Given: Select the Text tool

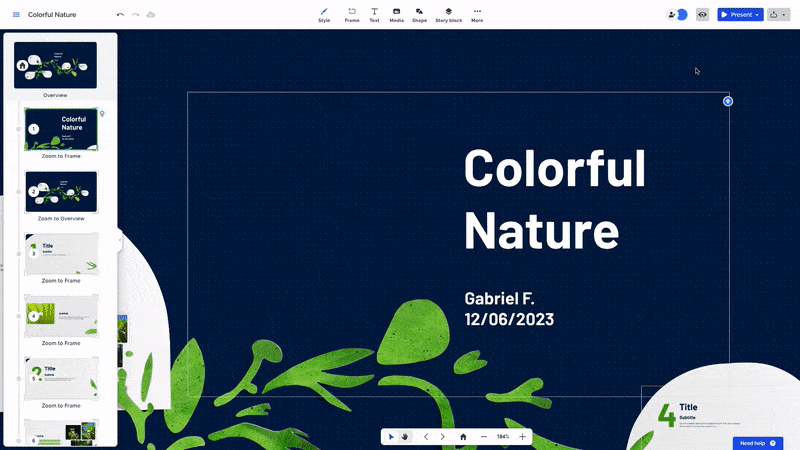Looking at the screenshot, I should pos(374,15).
